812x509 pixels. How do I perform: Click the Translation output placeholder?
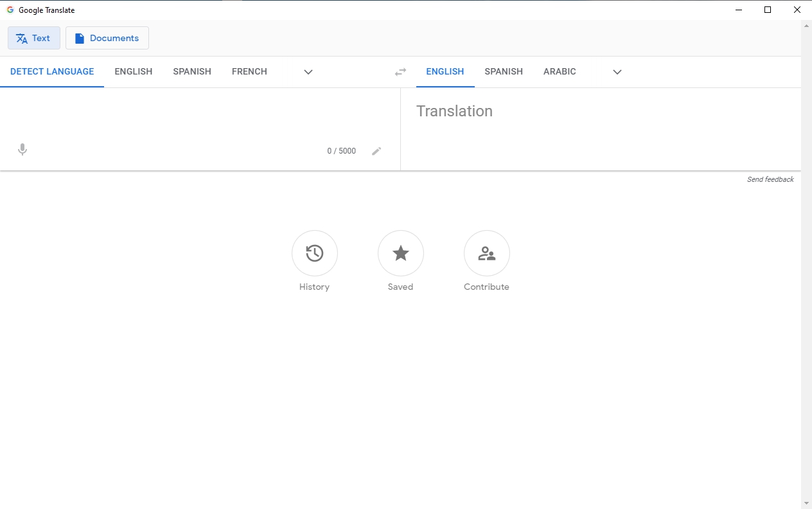pyautogui.click(x=454, y=111)
